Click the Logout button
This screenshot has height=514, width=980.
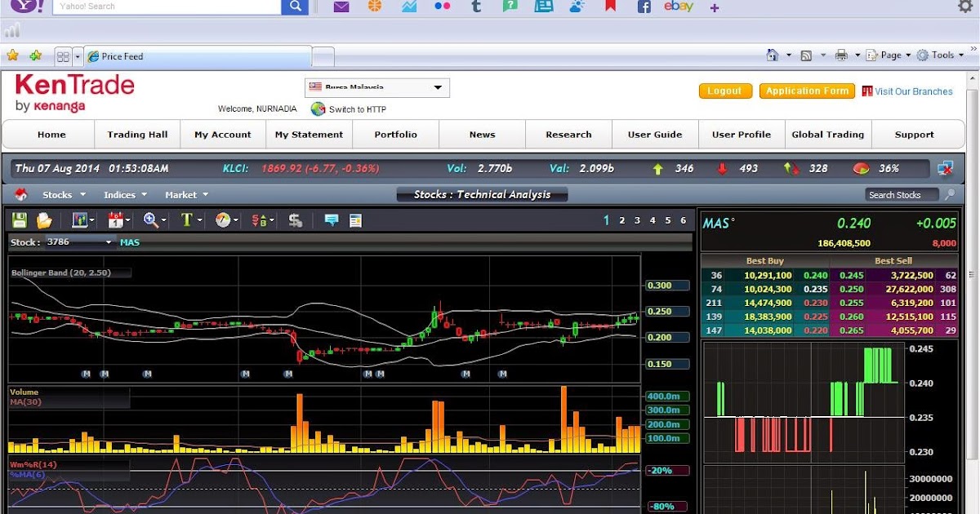pyautogui.click(x=725, y=91)
